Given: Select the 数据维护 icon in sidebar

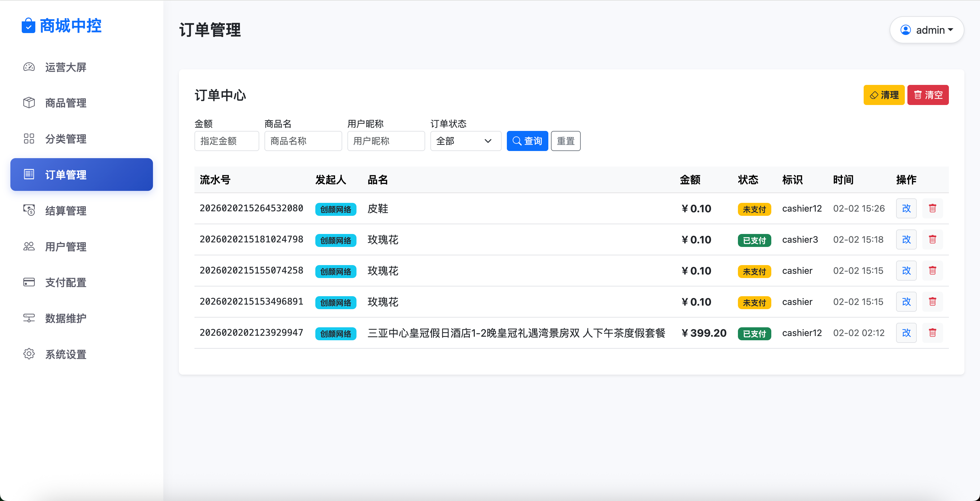Looking at the screenshot, I should (x=29, y=318).
